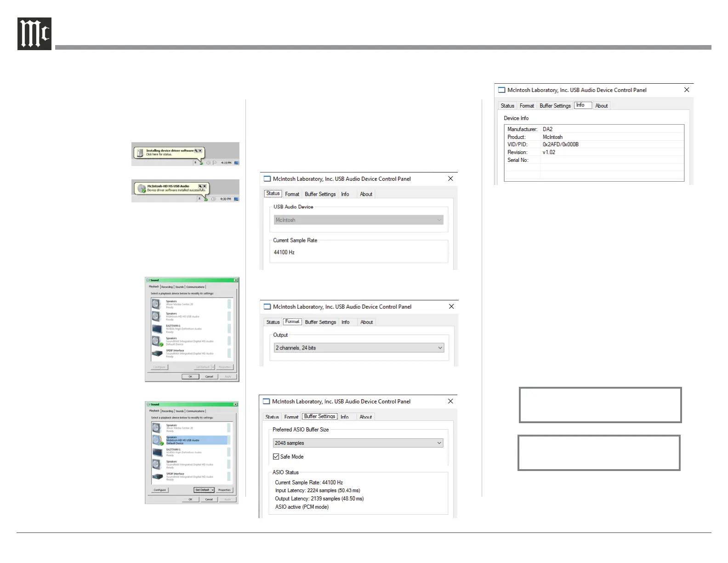
Task: Click 'Output Latency: 2139 samples' line
Action: coord(319,499)
